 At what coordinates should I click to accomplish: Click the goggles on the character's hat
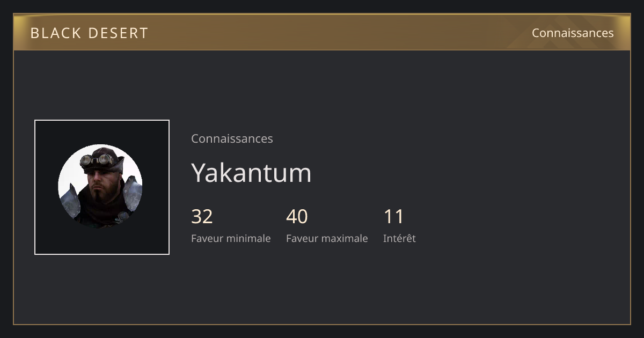(x=97, y=159)
